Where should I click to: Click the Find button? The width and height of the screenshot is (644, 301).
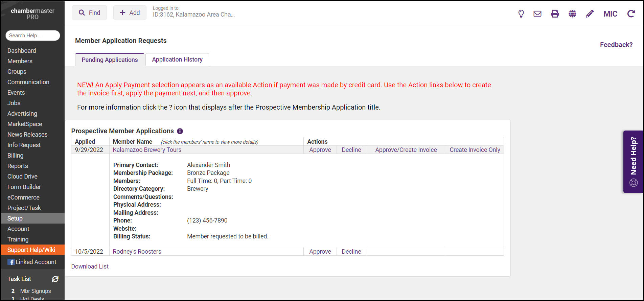tap(89, 13)
